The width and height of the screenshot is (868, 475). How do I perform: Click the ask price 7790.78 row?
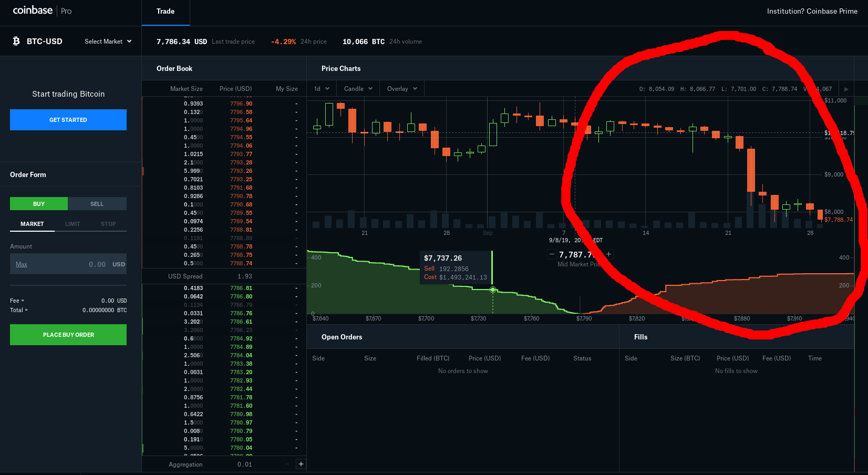[x=224, y=196]
